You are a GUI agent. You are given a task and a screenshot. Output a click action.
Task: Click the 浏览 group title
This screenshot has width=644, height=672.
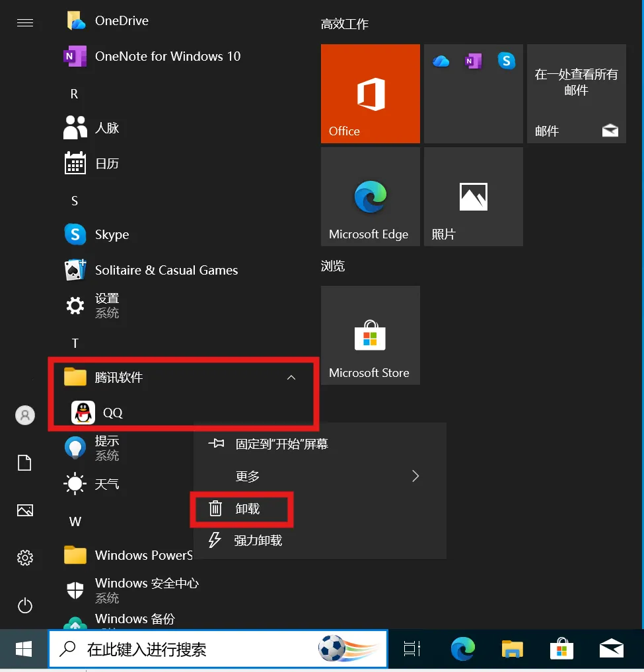tap(333, 266)
